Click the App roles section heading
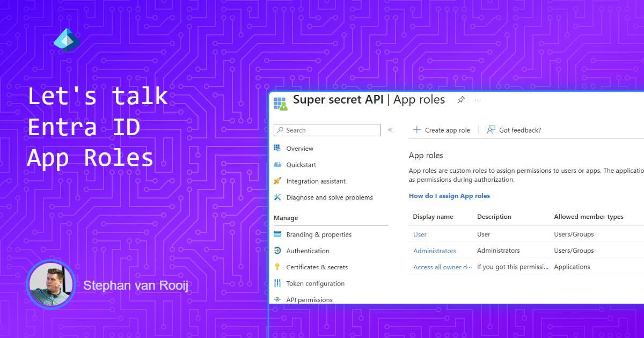 426,156
